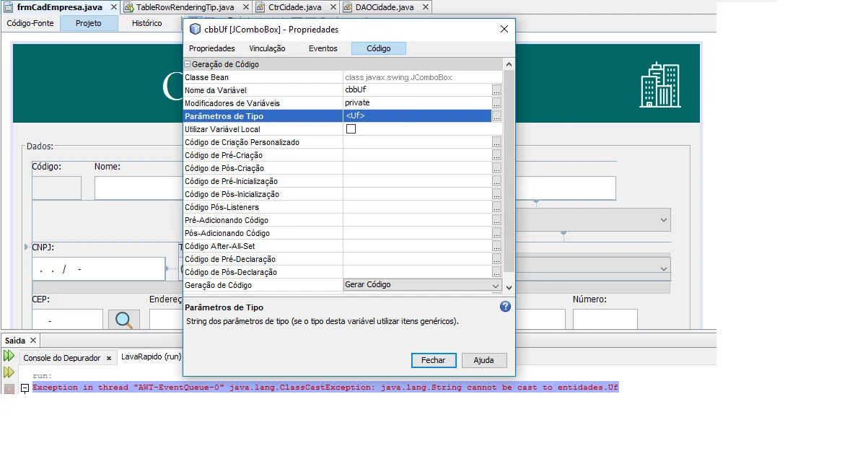Click the dialog scrollbar down arrow

pyautogui.click(x=509, y=287)
